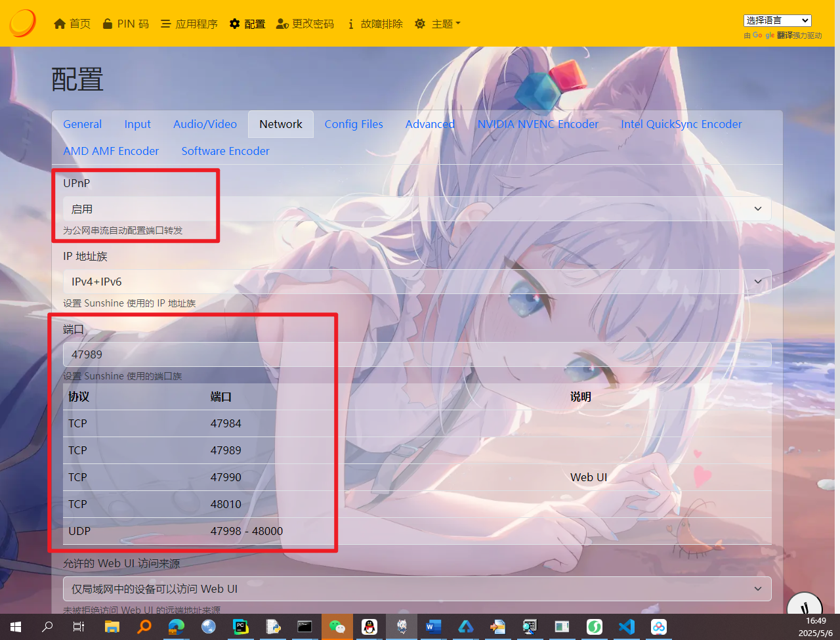Open 允许的 Web UI 访问来源 dropdown
840x640 pixels.
click(417, 589)
